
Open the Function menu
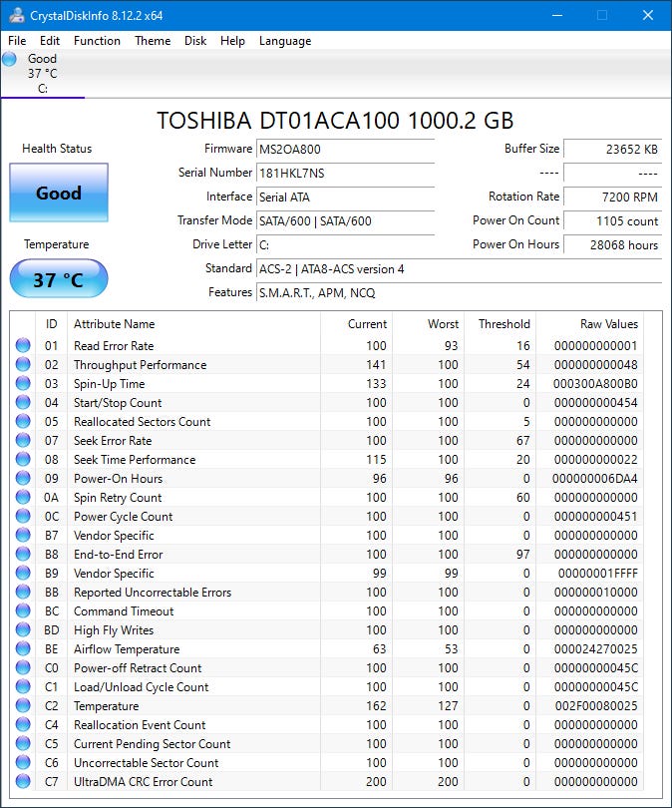(97, 41)
